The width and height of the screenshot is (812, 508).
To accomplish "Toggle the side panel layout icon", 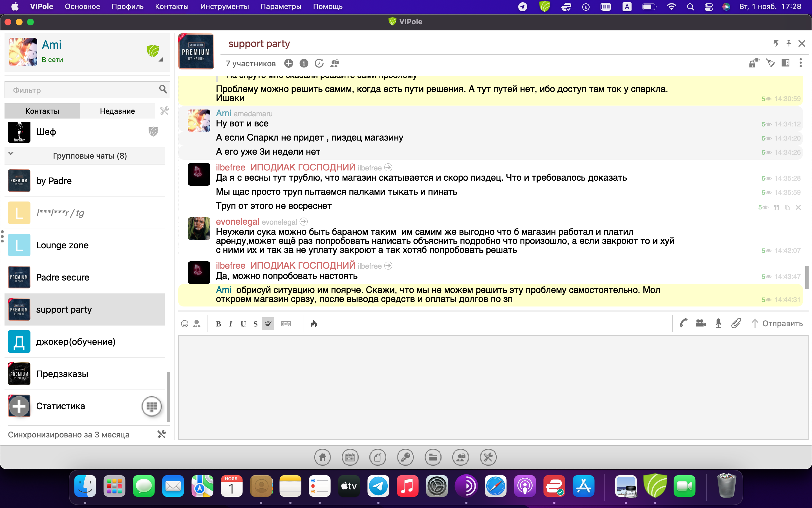I will pos(785,63).
